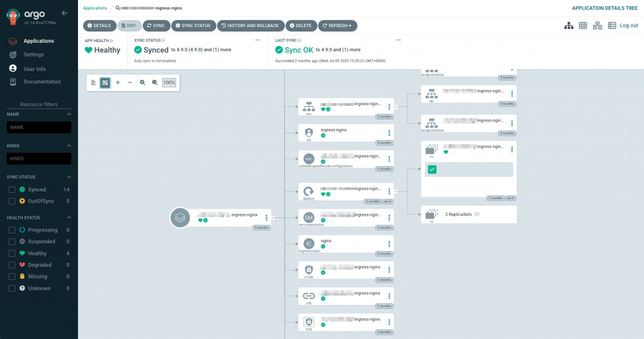The image size is (644, 339).
Task: Check the Suspended filter checkbox
Action: (12, 242)
